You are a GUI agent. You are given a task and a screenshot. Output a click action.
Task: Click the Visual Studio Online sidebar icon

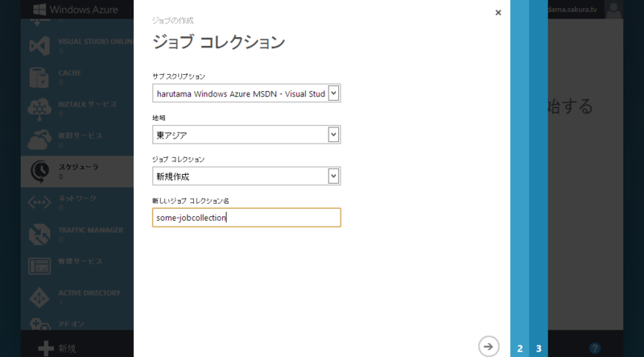point(39,45)
